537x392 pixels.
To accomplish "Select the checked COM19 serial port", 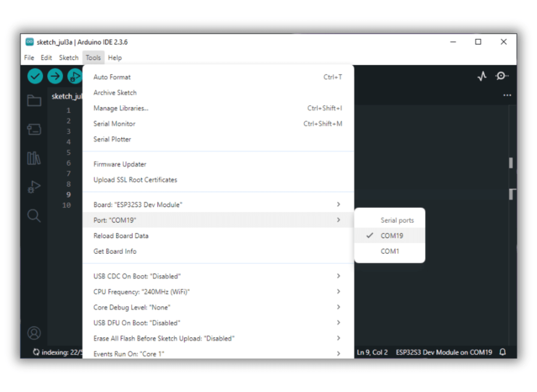I will 391,236.
